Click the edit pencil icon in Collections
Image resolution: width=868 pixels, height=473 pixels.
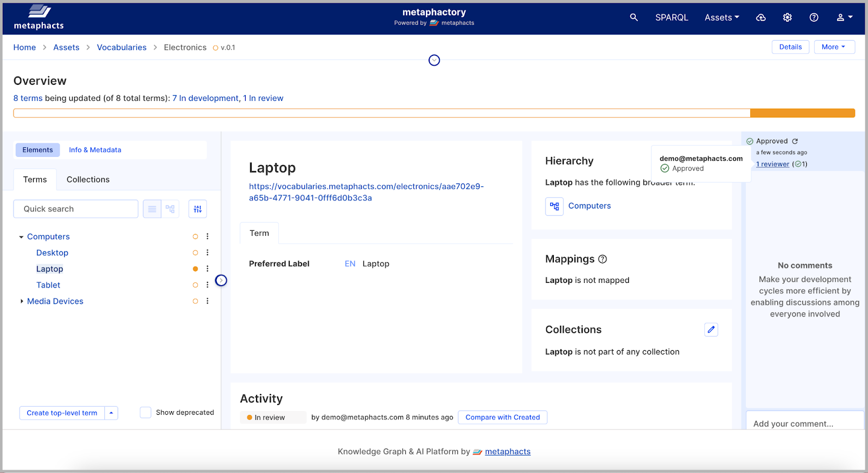711,330
